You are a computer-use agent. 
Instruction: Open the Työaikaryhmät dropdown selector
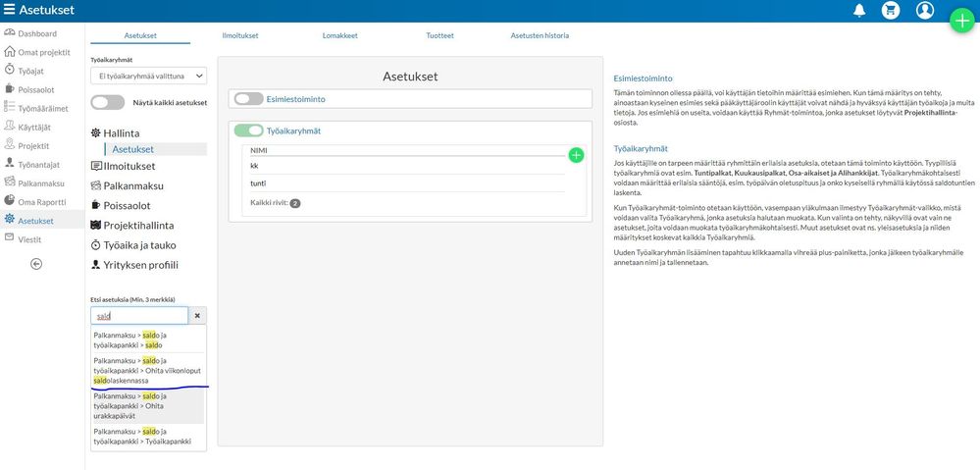pyautogui.click(x=149, y=76)
